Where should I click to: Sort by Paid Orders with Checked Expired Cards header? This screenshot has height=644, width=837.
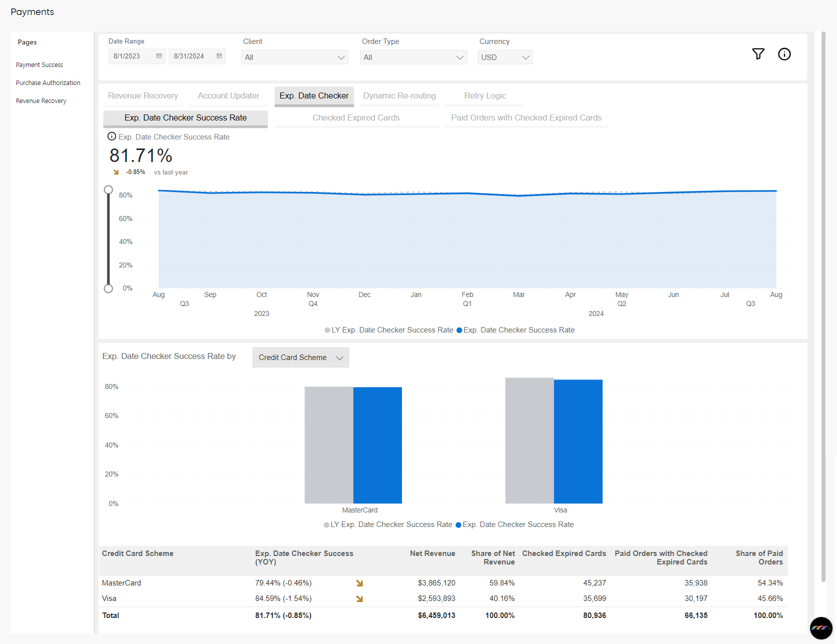tap(661, 557)
